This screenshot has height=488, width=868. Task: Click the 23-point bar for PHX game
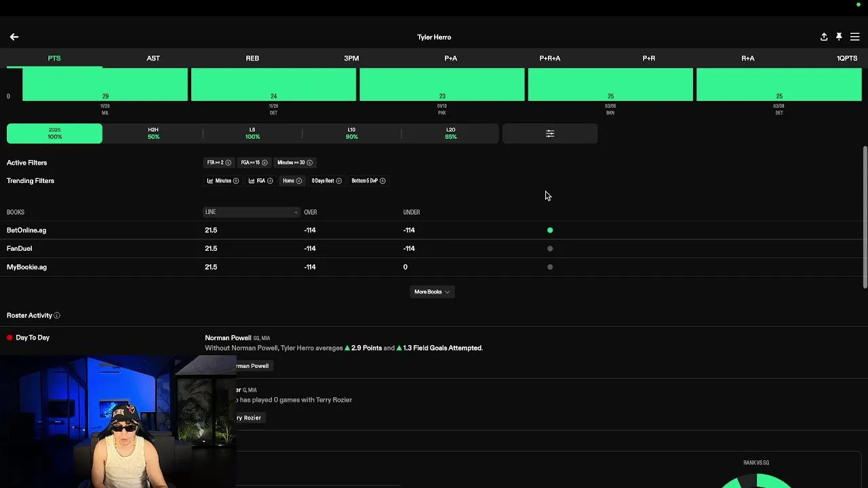click(442, 84)
